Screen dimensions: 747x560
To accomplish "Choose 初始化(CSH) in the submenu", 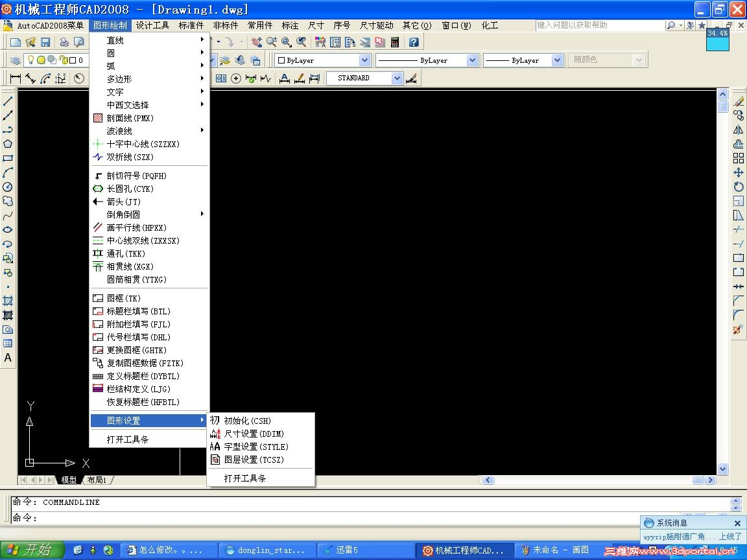I will [261, 421].
